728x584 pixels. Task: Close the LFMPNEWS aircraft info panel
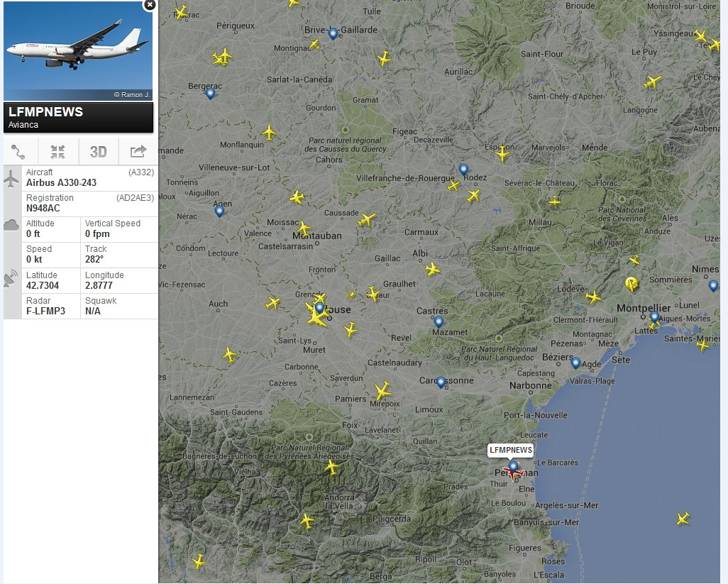point(150,5)
